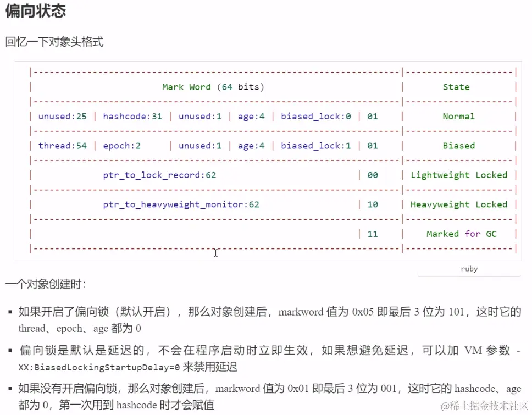Click the 一个对象创建时 line
Screen dimensions: 532x415
(x=46, y=284)
